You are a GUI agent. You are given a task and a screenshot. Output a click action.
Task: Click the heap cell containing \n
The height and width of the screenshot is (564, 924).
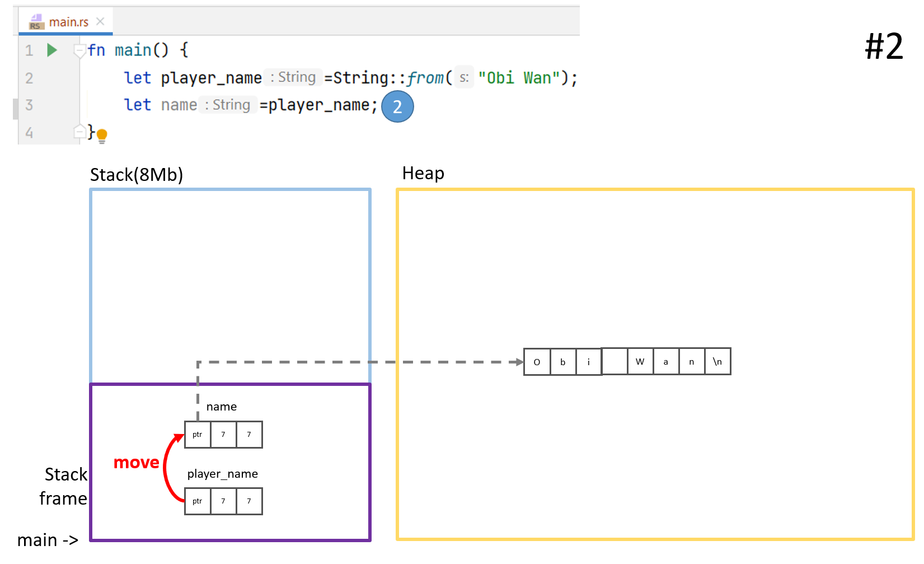[x=717, y=362]
